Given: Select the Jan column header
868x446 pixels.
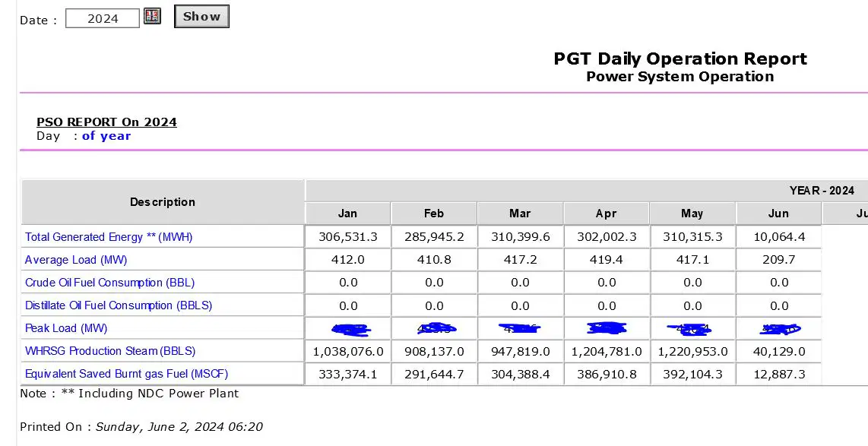Looking at the screenshot, I should (347, 214).
